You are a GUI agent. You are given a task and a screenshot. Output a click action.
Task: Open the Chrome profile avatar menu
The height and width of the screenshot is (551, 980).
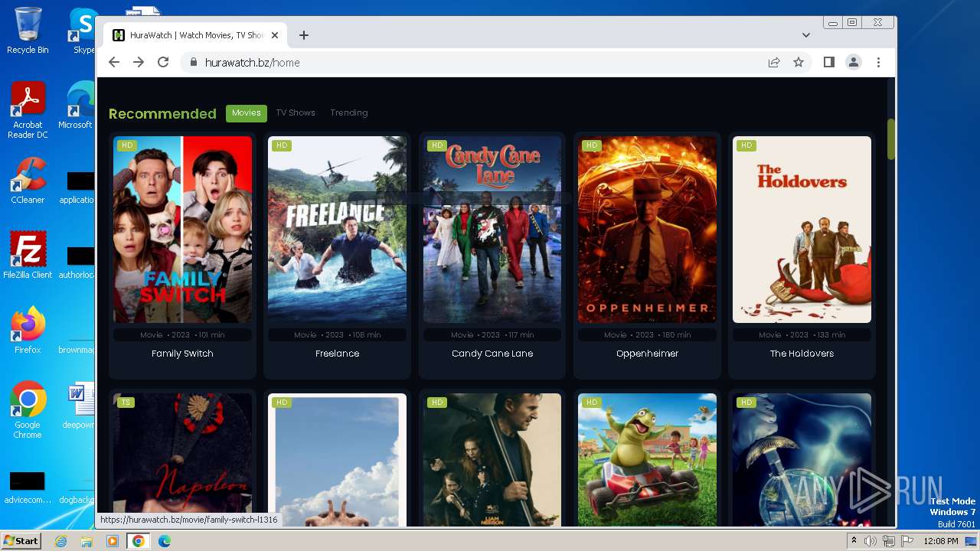tap(853, 62)
